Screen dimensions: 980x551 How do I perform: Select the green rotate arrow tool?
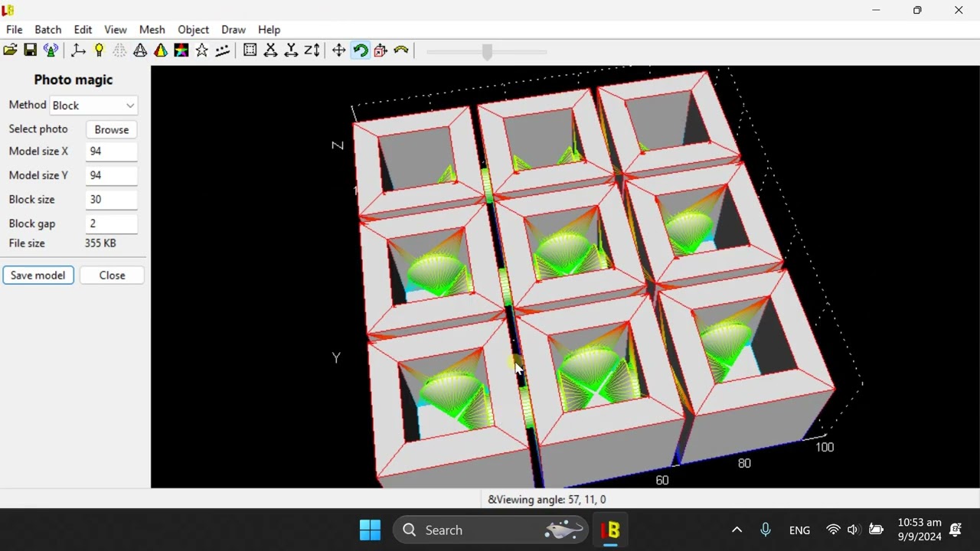[x=360, y=51]
